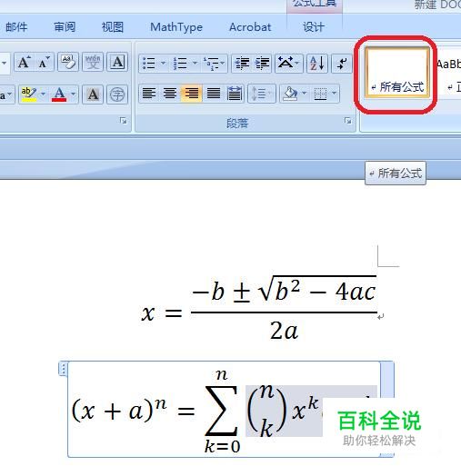Expand font color dropdown arrow

click(x=74, y=94)
